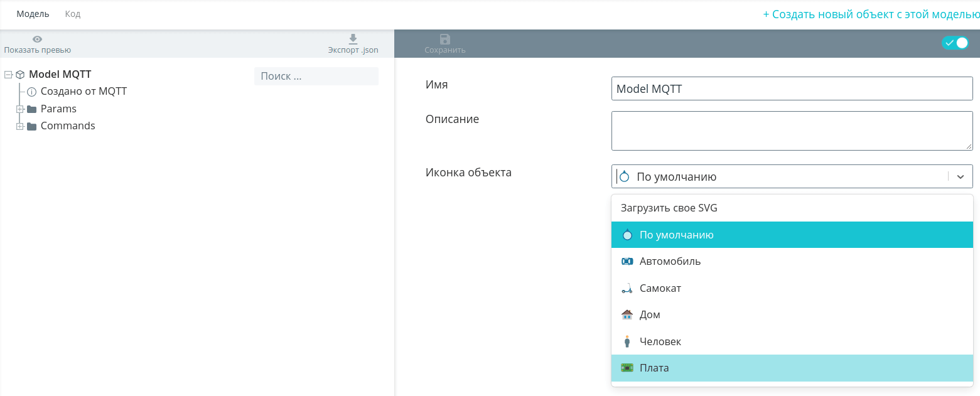Expand the Params folder node
The height and width of the screenshot is (396, 980).
(20, 109)
